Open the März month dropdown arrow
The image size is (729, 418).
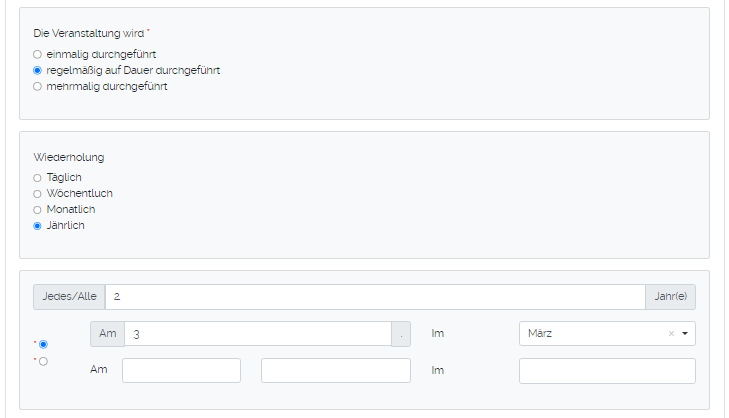click(x=685, y=334)
